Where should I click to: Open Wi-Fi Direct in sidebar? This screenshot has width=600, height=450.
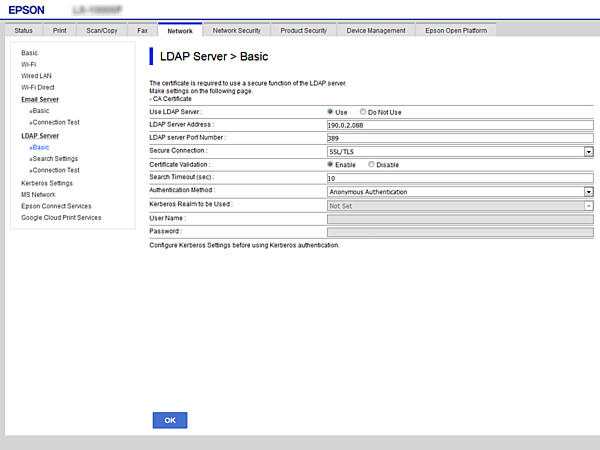click(x=38, y=87)
